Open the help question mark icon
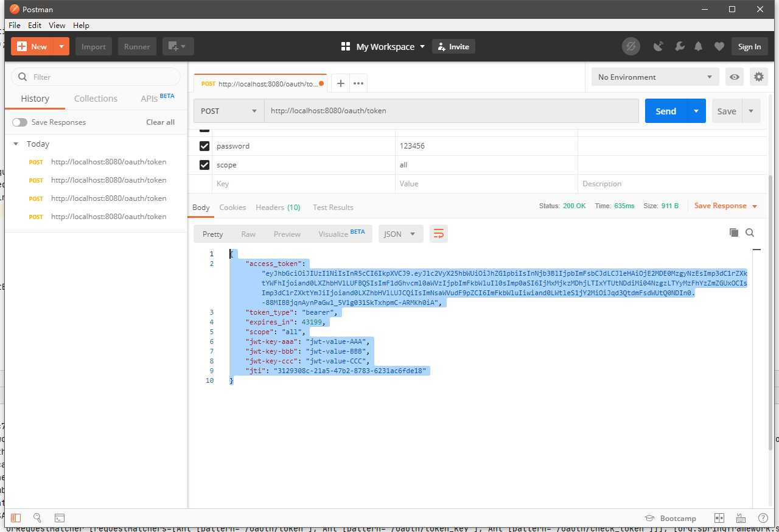 pos(763,518)
